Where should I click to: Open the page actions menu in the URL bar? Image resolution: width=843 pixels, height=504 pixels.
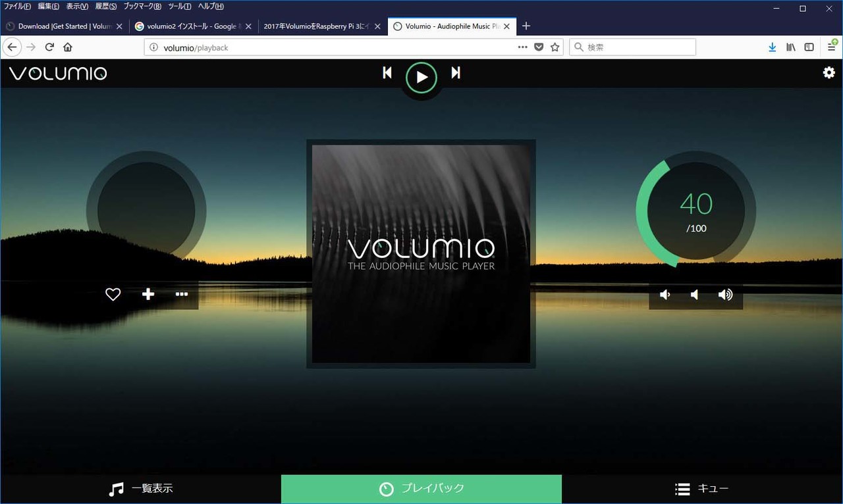pos(522,47)
